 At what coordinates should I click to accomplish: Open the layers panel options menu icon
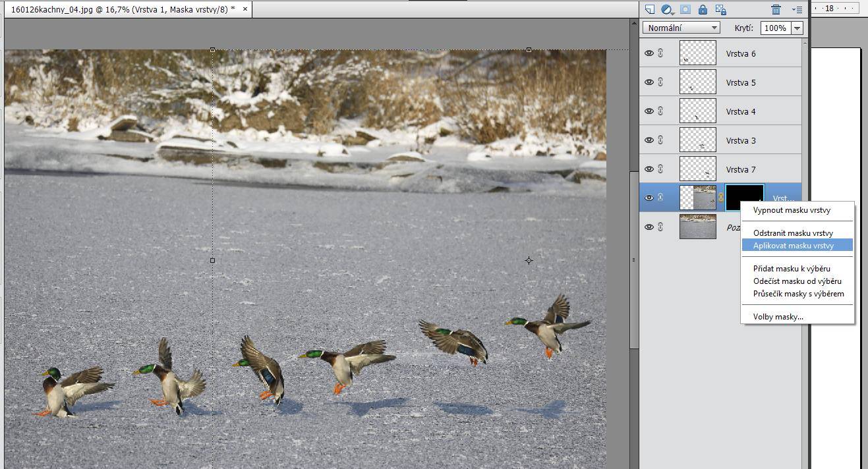pos(797,9)
